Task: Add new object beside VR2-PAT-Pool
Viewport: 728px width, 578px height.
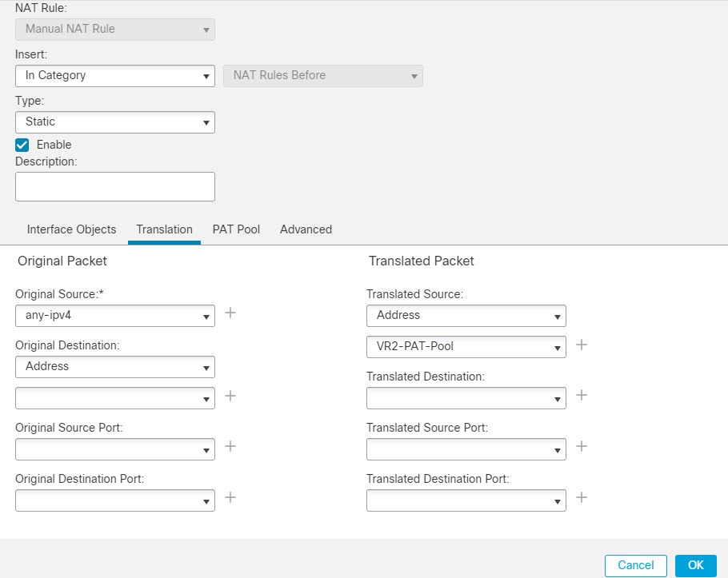Action: [x=582, y=345]
